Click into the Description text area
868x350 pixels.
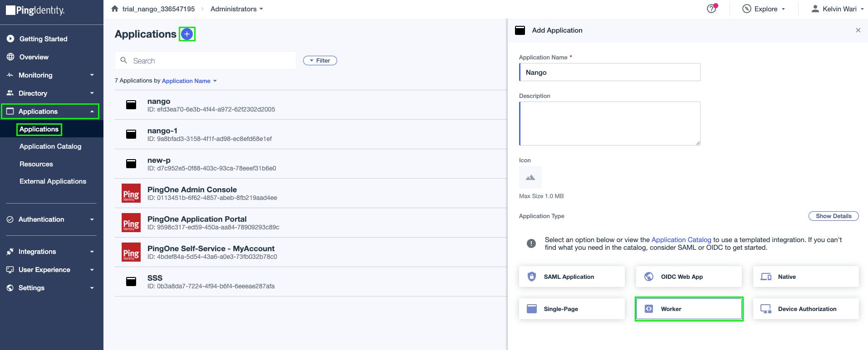click(610, 123)
